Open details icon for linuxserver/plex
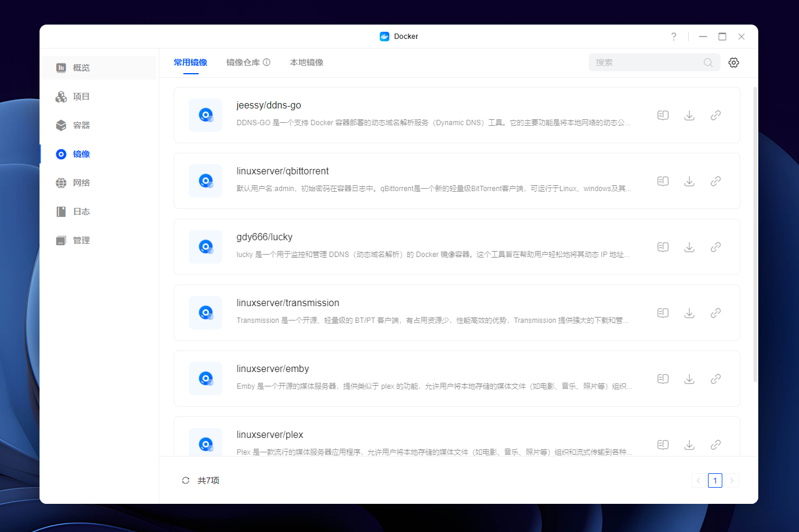The width and height of the screenshot is (799, 532). tap(663, 445)
